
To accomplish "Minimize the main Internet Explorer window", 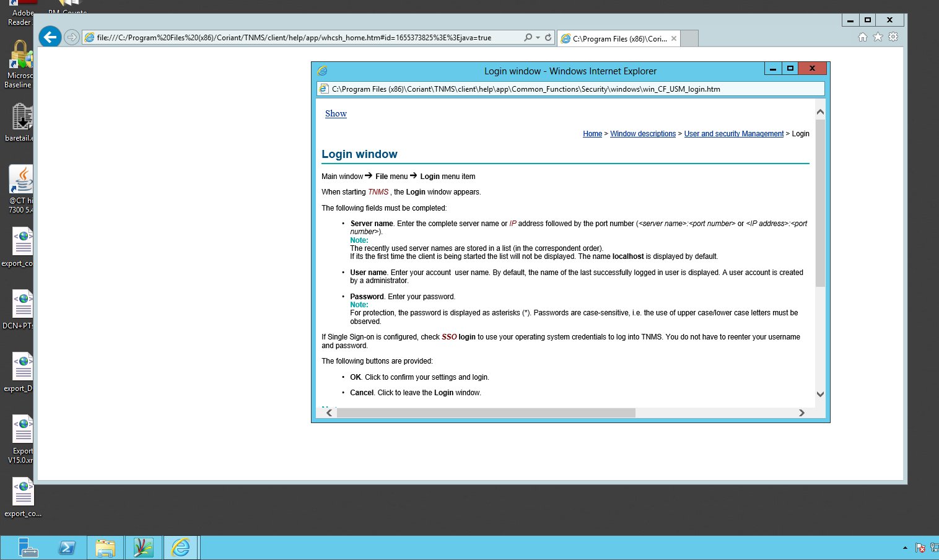I will coord(850,20).
